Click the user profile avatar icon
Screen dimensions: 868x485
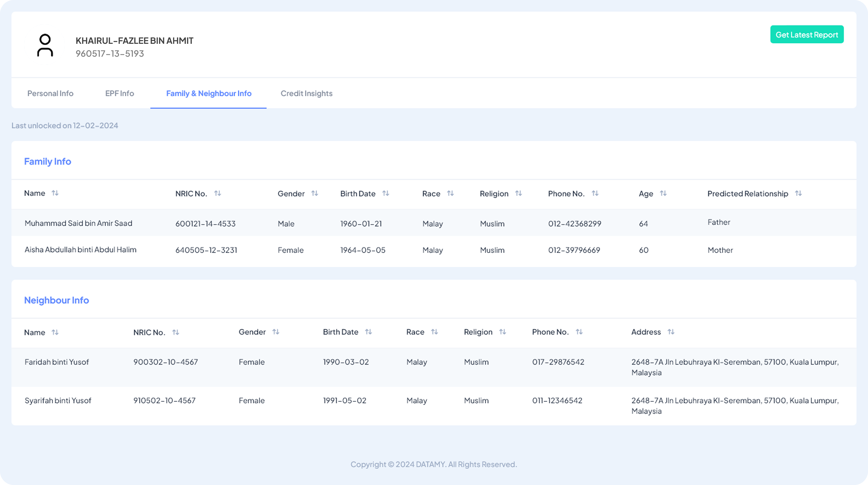click(x=45, y=45)
